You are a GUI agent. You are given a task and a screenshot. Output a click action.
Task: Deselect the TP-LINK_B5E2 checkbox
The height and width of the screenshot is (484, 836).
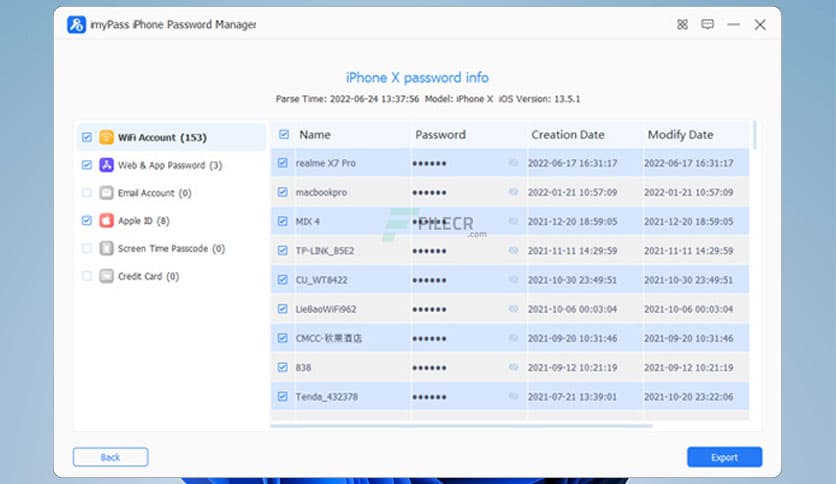(x=283, y=251)
